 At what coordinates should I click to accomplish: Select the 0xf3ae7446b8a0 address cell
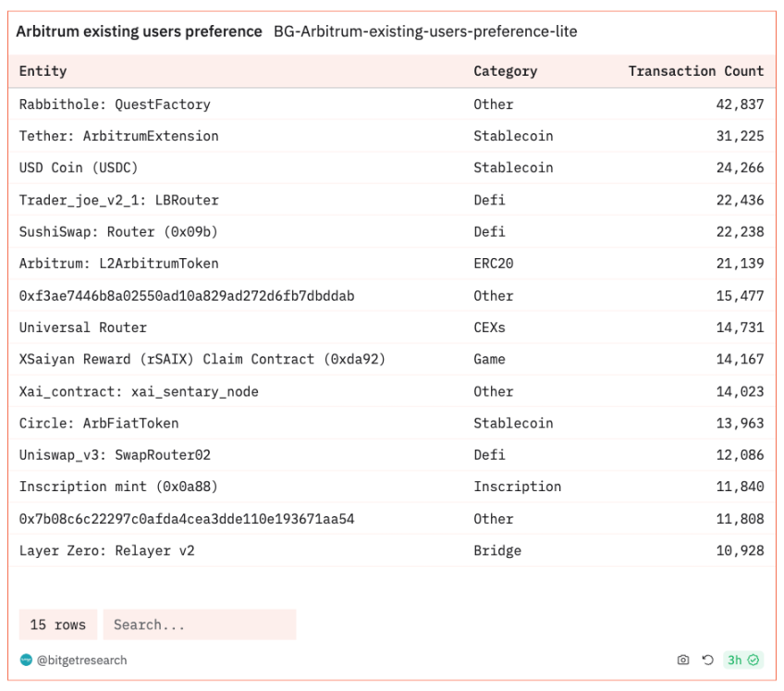tap(187, 296)
